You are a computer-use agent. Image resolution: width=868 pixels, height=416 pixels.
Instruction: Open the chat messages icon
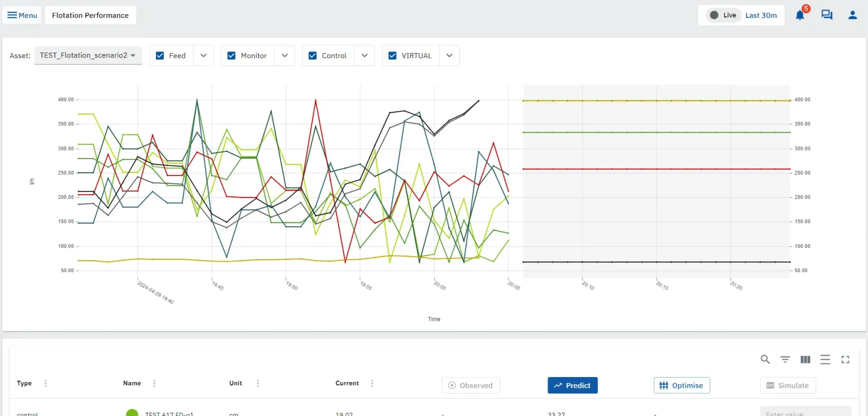pyautogui.click(x=827, y=15)
